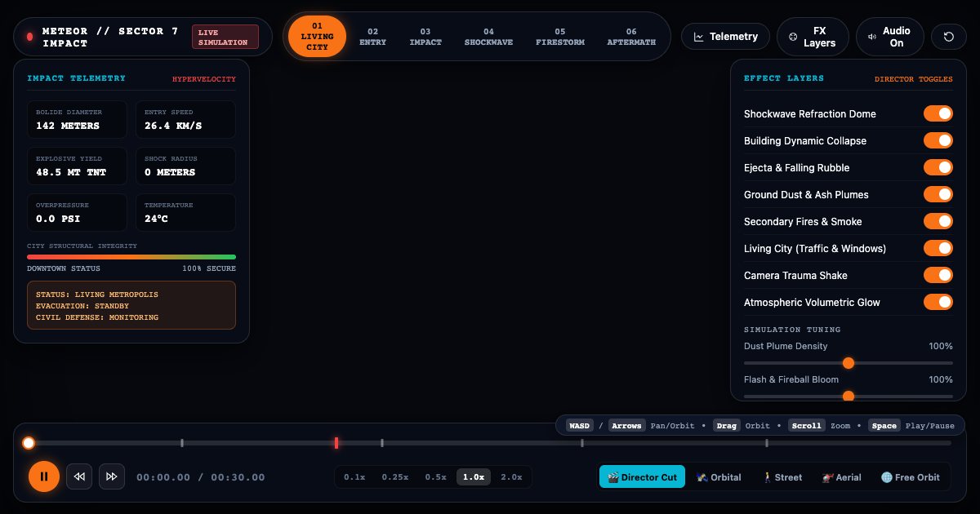Image resolution: width=980 pixels, height=514 pixels.
Task: Disable Secondary Fires & Smoke
Action: click(938, 221)
